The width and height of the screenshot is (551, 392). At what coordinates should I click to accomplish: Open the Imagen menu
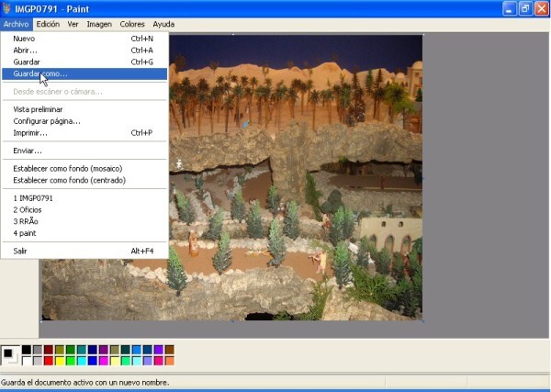[99, 24]
